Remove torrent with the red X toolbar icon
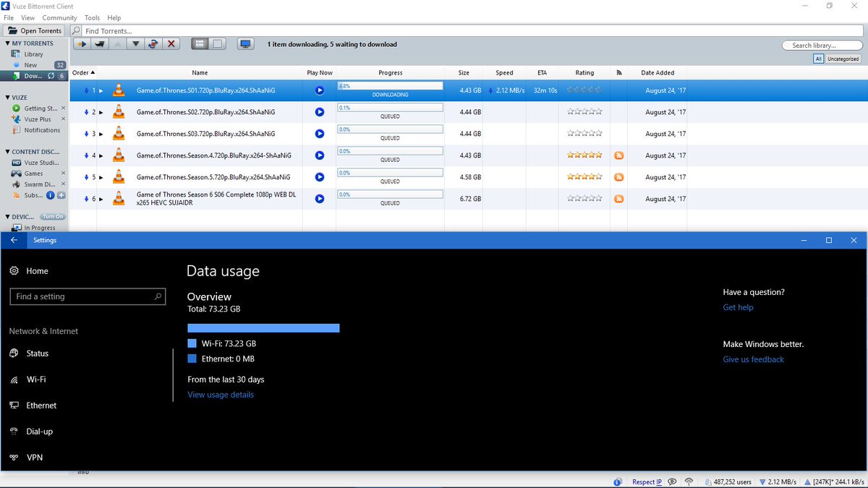The height and width of the screenshot is (488, 868). click(x=171, y=44)
